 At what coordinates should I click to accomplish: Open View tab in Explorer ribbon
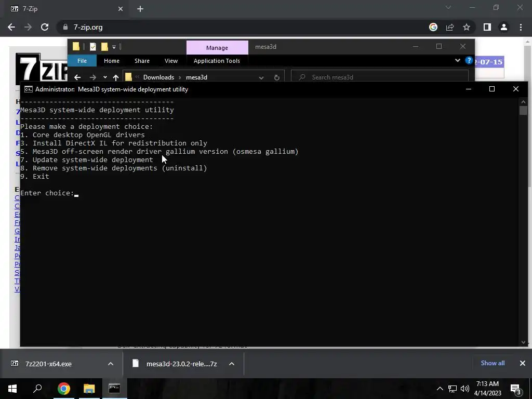pyautogui.click(x=171, y=61)
